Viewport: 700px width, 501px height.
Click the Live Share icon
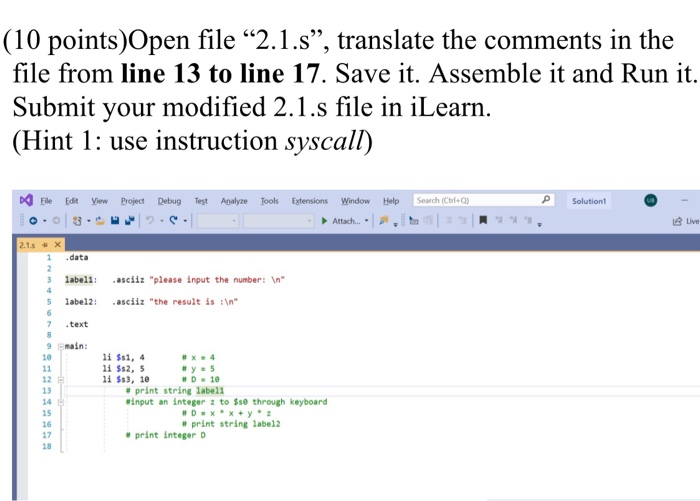[677, 221]
